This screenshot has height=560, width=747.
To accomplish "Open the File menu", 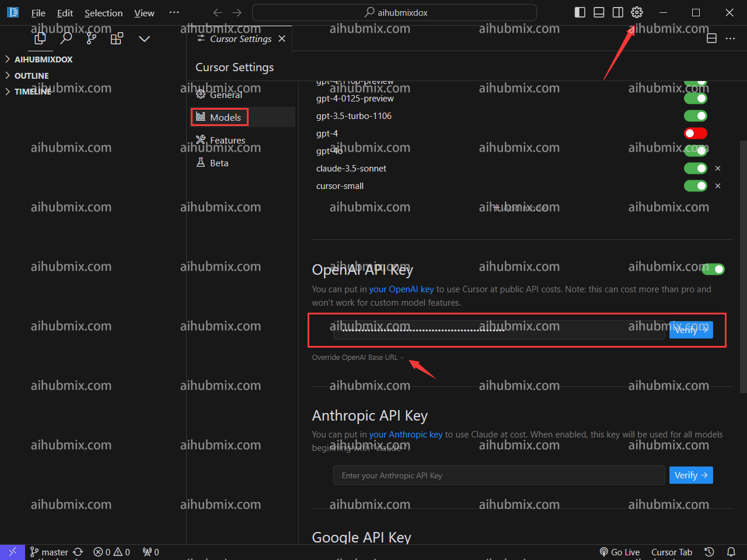I will [38, 13].
